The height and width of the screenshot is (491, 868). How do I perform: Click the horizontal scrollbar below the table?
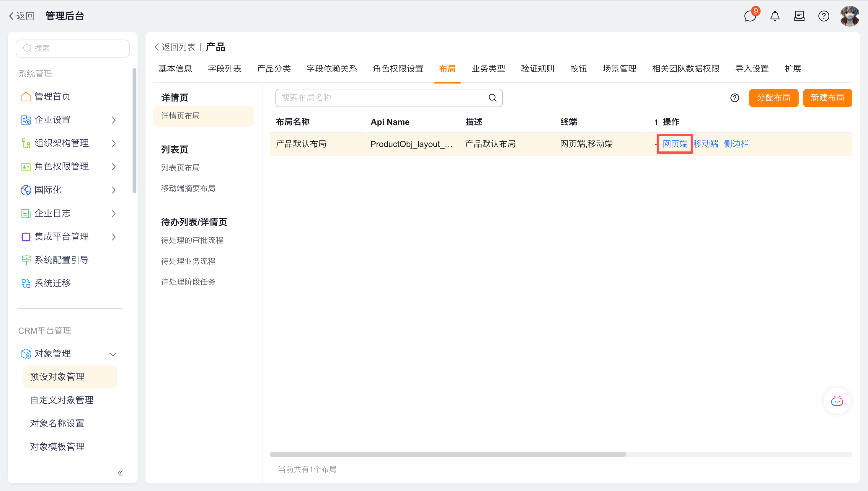[448, 454]
